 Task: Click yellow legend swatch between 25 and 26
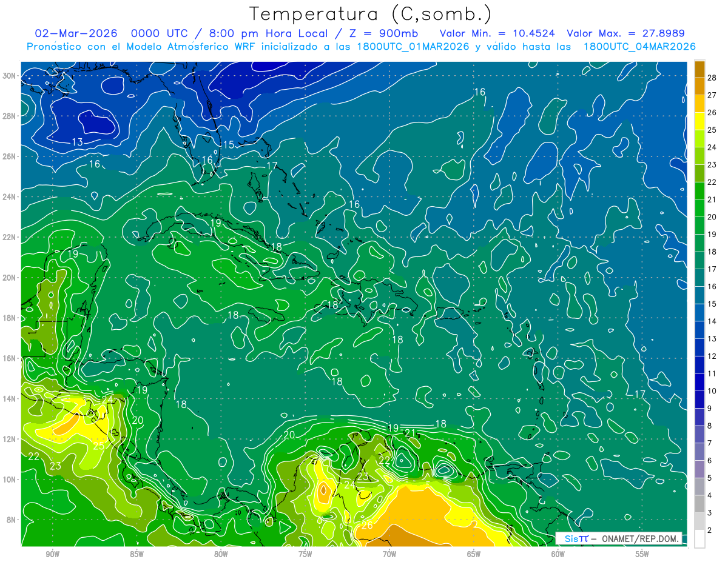coord(699,121)
